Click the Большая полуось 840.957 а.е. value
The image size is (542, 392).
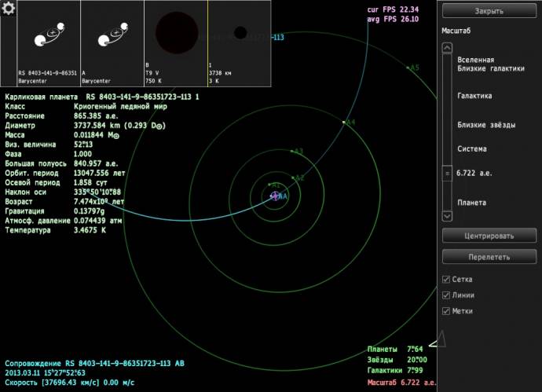pyautogui.click(x=96, y=163)
